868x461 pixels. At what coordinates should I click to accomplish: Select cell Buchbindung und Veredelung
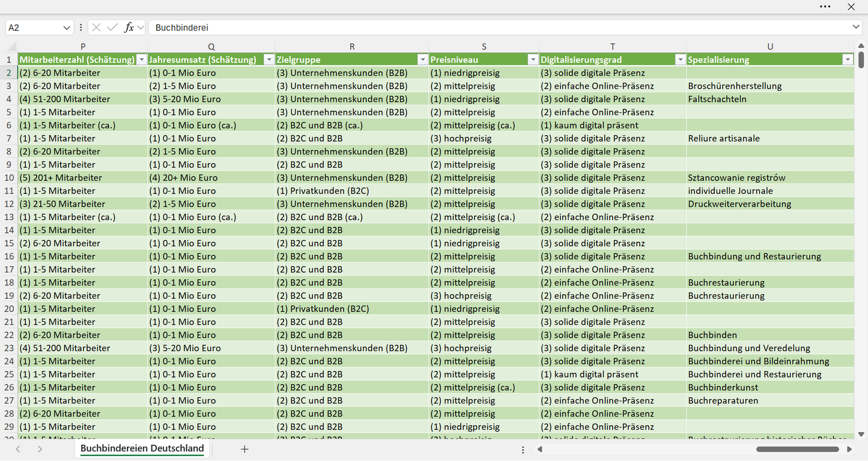(x=770, y=348)
